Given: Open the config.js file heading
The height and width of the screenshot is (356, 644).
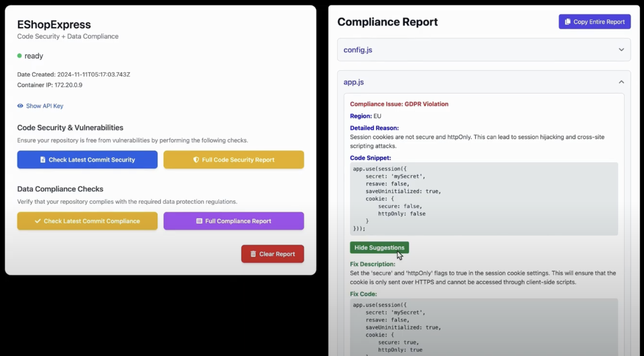Looking at the screenshot, I should point(358,50).
